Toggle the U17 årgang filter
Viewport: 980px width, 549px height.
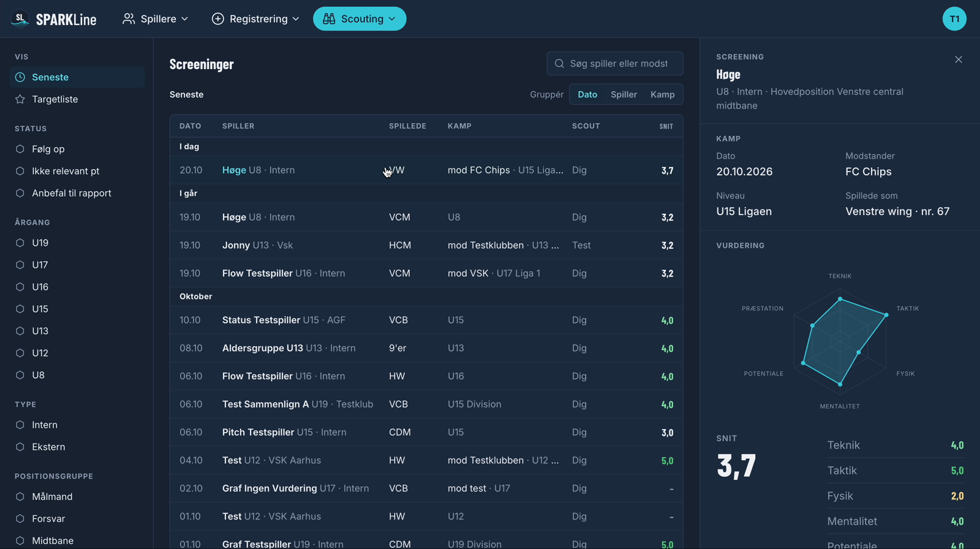pos(77,265)
